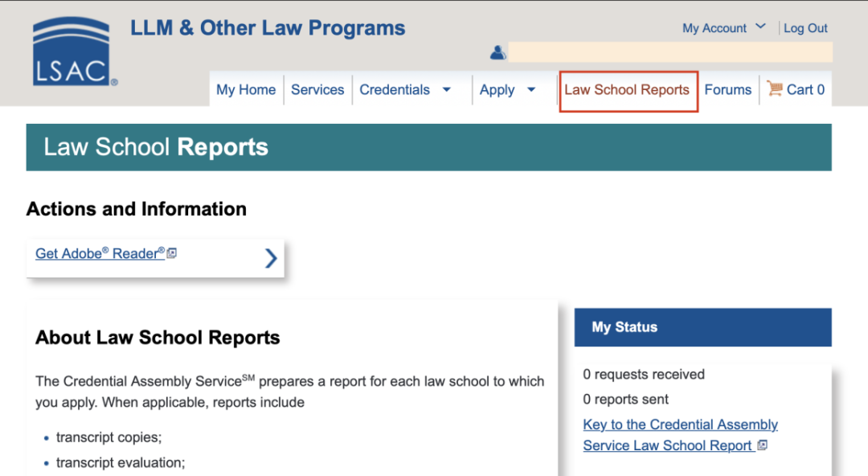
Task: Click the '0 requests received' text
Action: (x=644, y=374)
